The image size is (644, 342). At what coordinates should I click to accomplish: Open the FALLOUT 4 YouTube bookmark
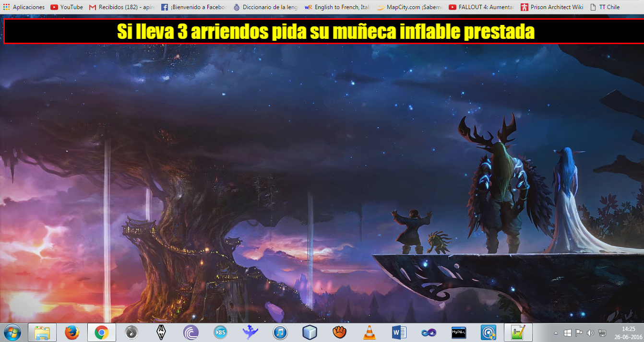tap(481, 7)
